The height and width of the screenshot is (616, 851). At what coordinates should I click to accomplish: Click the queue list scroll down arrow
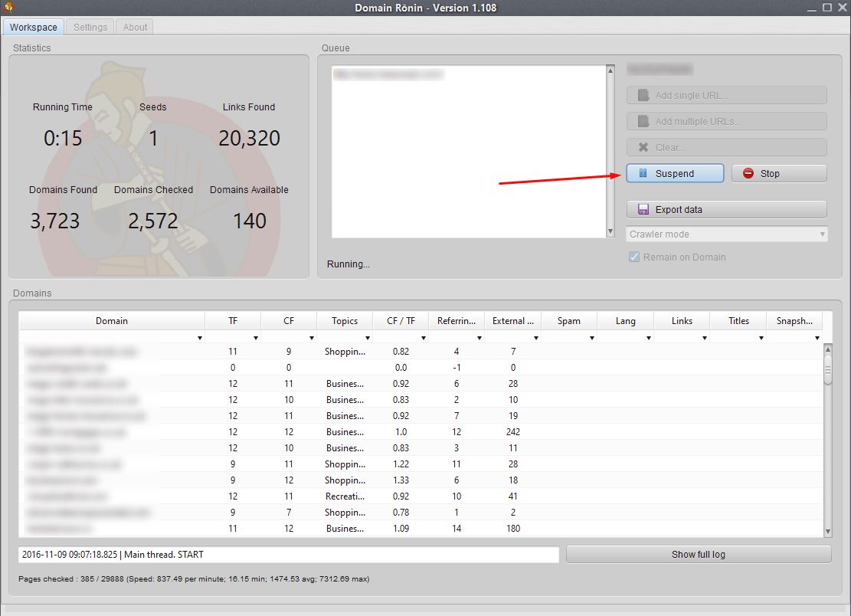(610, 231)
